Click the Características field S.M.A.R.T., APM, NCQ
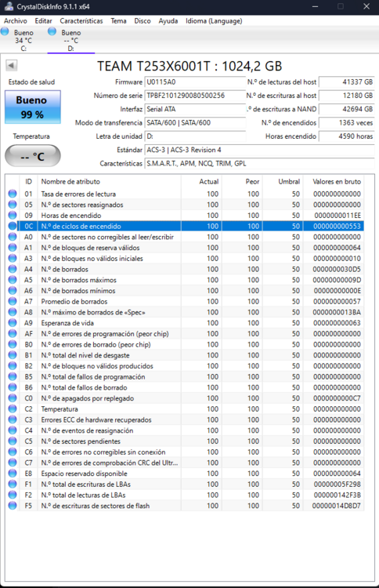This screenshot has width=379, height=588. coord(259,164)
